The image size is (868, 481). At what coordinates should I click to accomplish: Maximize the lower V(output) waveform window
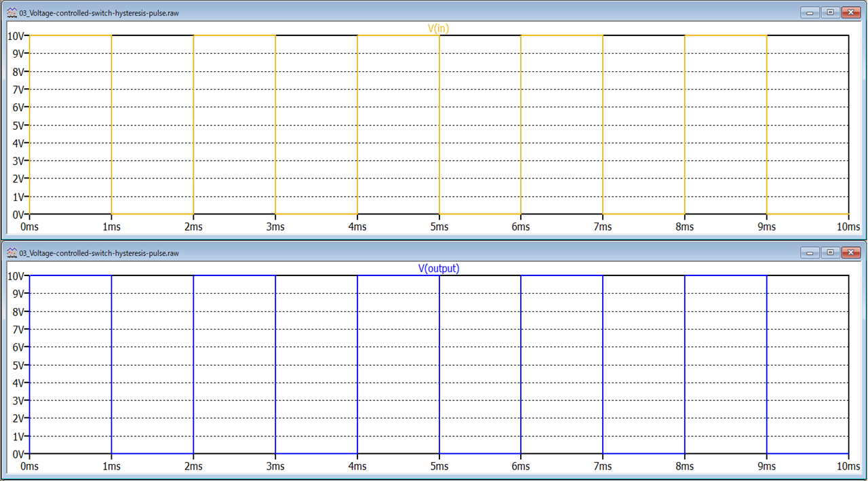(x=829, y=252)
